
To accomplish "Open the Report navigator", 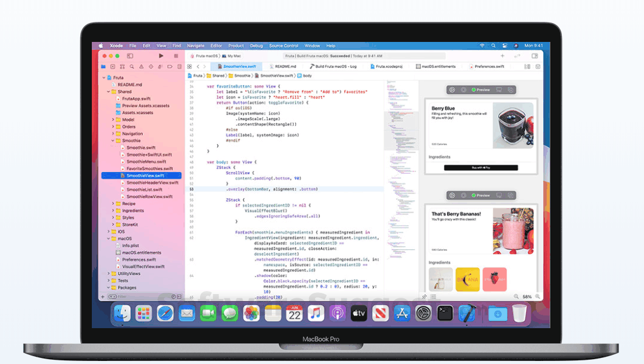I will tap(179, 66).
